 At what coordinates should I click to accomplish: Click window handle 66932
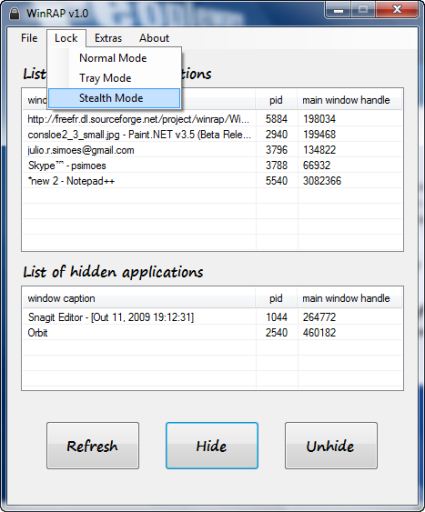[x=317, y=165]
